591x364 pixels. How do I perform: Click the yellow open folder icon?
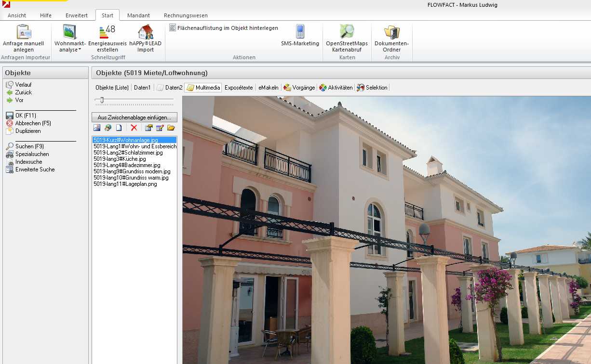tap(171, 128)
